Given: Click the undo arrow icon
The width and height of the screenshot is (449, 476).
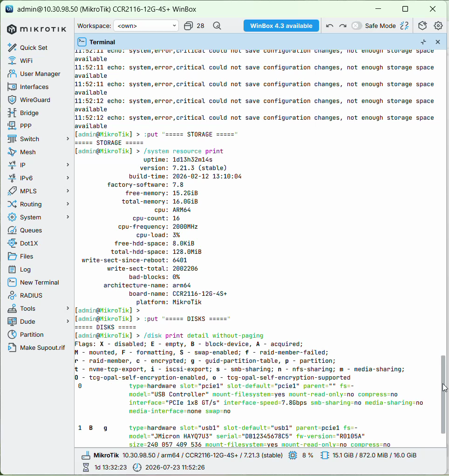Looking at the screenshot, I should pyautogui.click(x=330, y=26).
